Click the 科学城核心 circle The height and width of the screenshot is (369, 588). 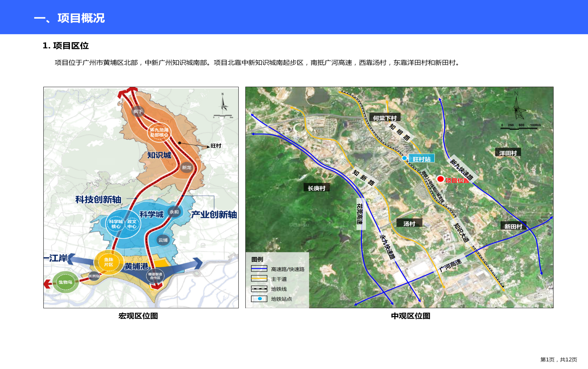116,224
